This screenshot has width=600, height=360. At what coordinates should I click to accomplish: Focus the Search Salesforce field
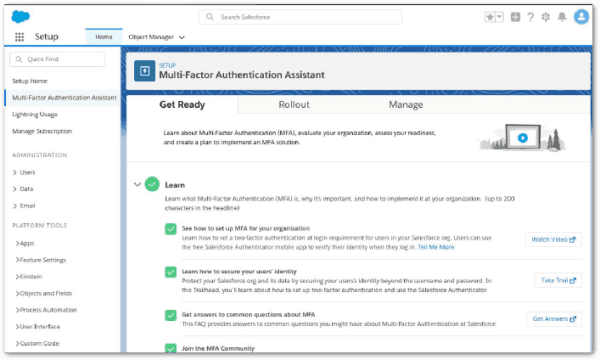coord(300,17)
